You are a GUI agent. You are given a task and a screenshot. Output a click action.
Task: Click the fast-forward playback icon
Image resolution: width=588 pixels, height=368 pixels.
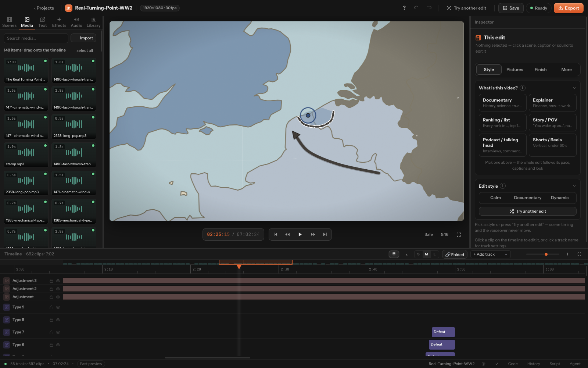pyautogui.click(x=313, y=234)
